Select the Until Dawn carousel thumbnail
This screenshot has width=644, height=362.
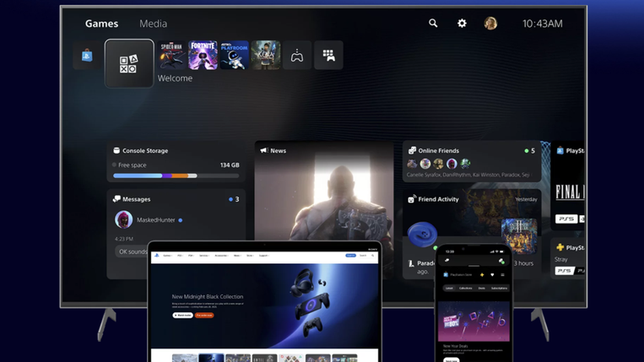pos(264,358)
